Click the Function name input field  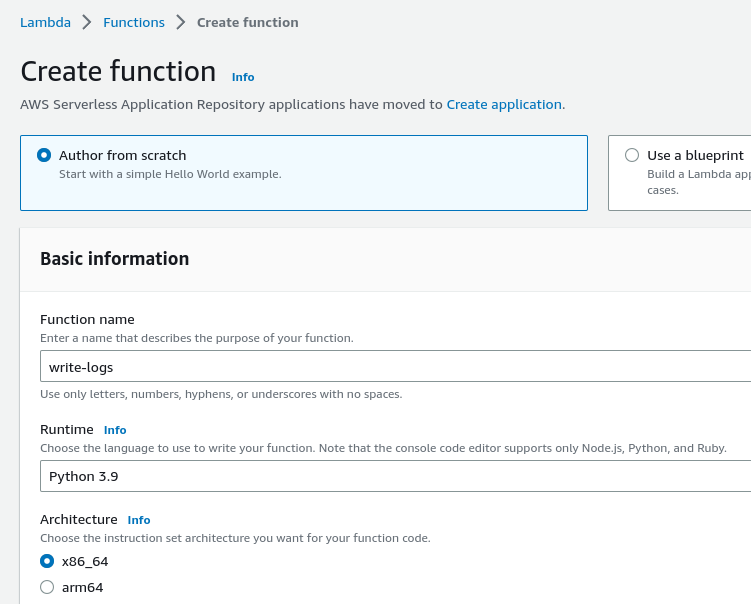(396, 366)
